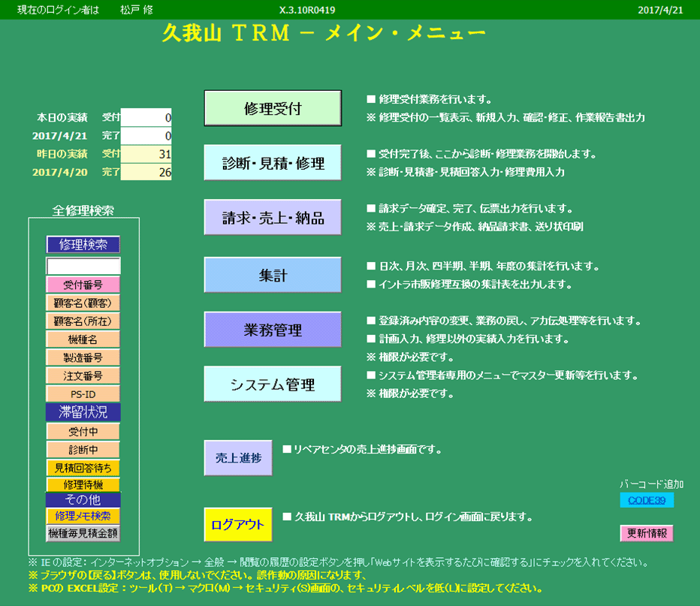700x606 pixels.
Task: Open 機種毎見積金額
Action: [x=83, y=533]
